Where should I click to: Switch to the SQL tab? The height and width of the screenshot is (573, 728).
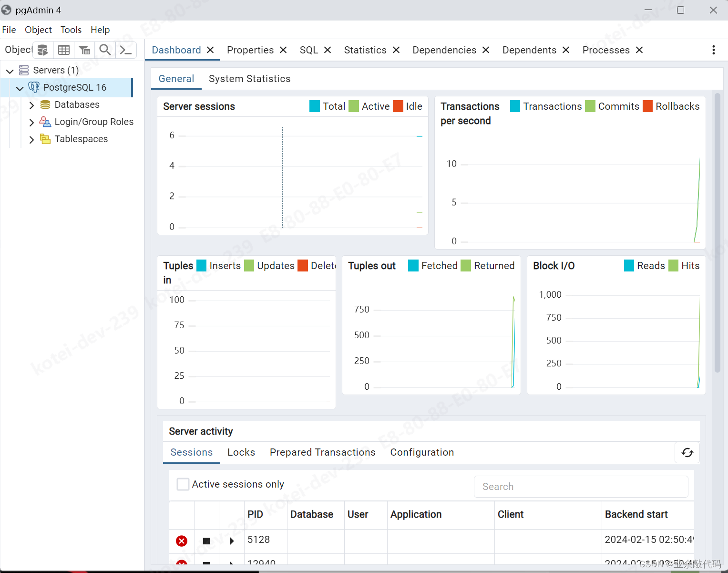tap(309, 50)
